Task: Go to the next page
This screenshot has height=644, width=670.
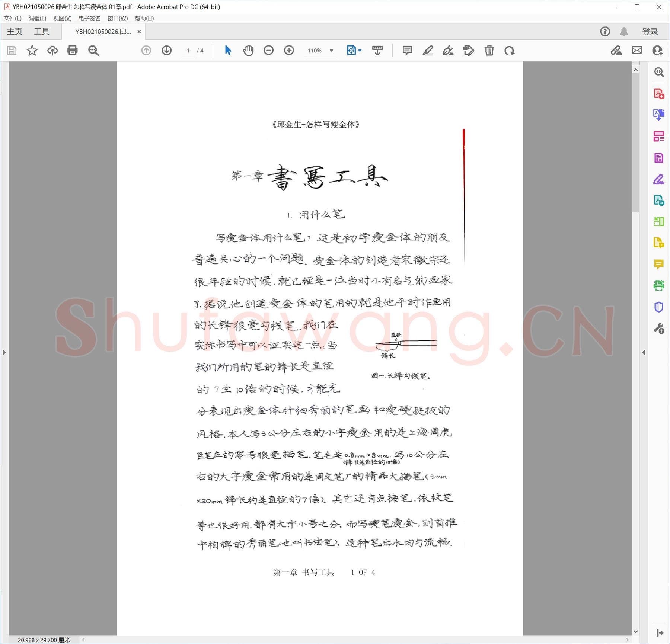Action: click(x=167, y=50)
